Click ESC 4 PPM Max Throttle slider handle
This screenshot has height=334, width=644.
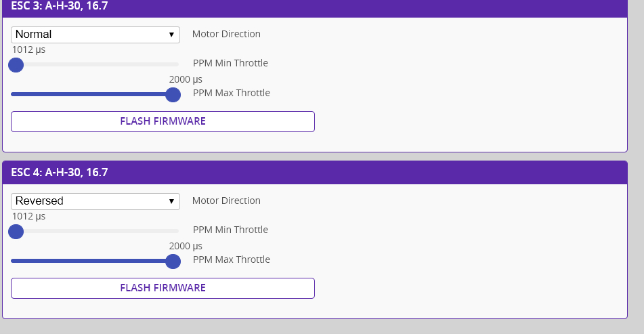(173, 262)
